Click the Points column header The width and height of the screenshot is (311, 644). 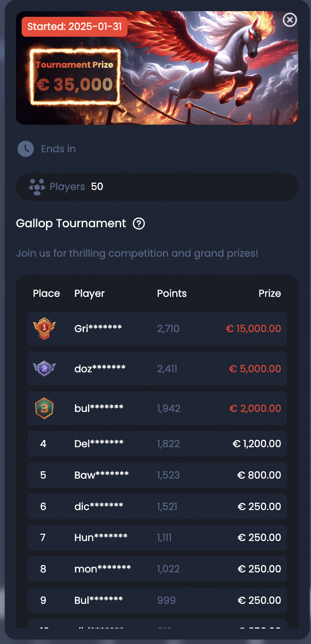pos(171,293)
